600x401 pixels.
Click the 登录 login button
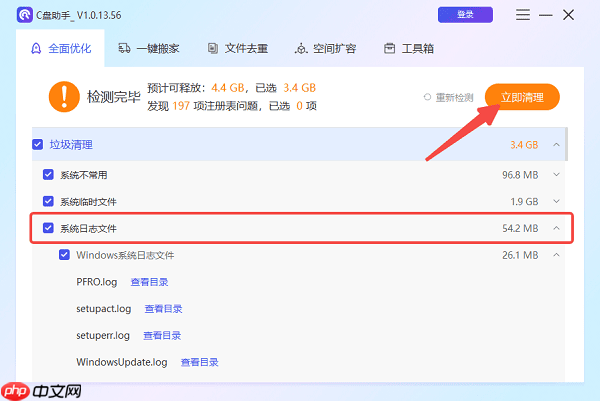click(465, 15)
